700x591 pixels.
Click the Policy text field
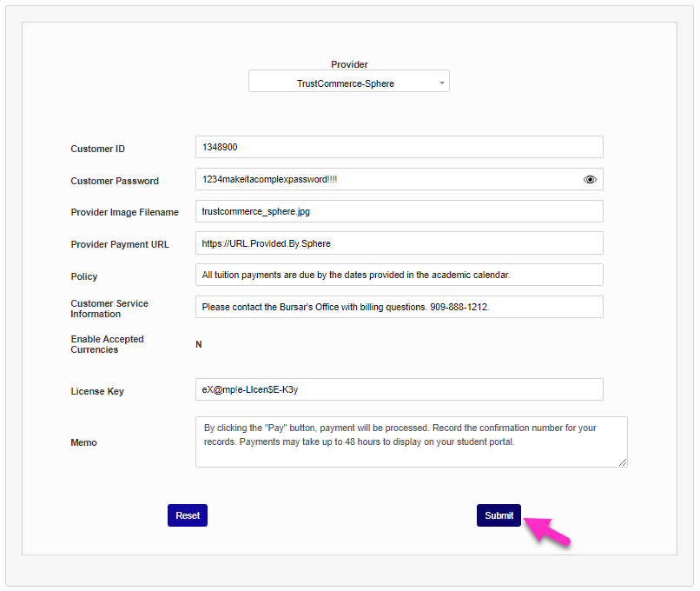400,275
